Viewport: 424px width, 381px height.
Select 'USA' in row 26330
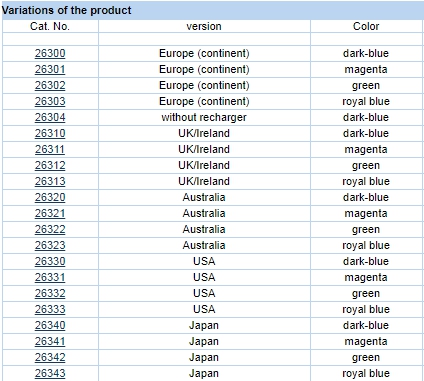point(204,261)
